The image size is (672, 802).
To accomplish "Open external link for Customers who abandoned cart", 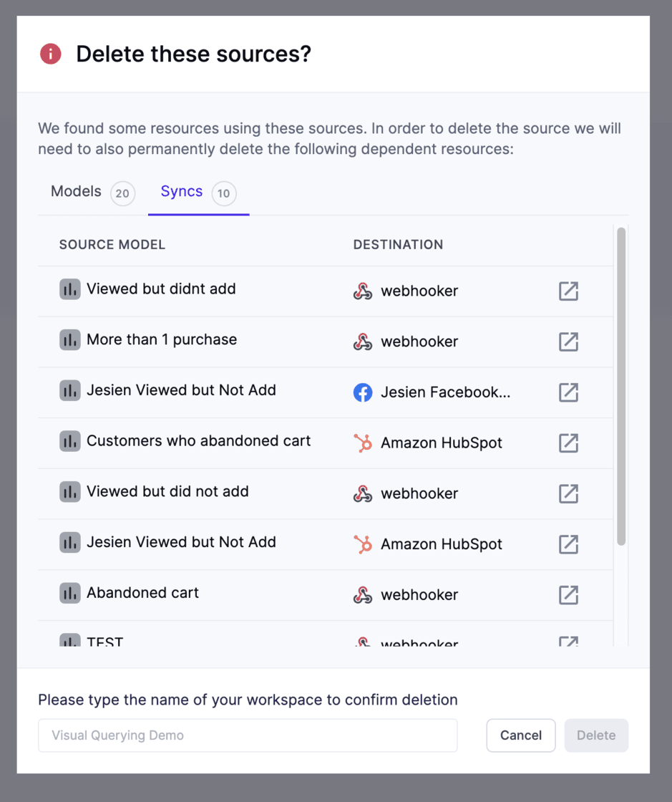I will point(568,443).
